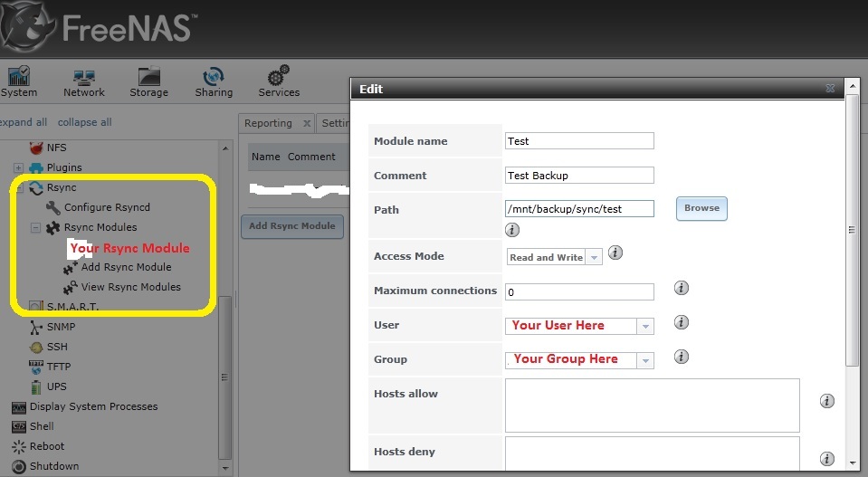
Task: Click the TFTP icon in tree
Action: tap(36, 367)
